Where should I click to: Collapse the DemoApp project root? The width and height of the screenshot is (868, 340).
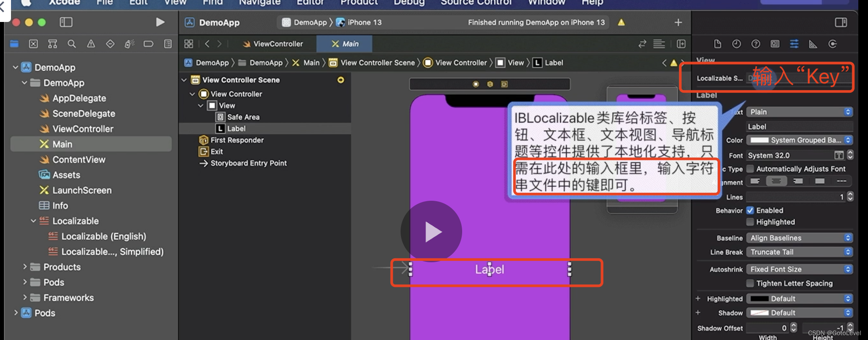point(15,67)
